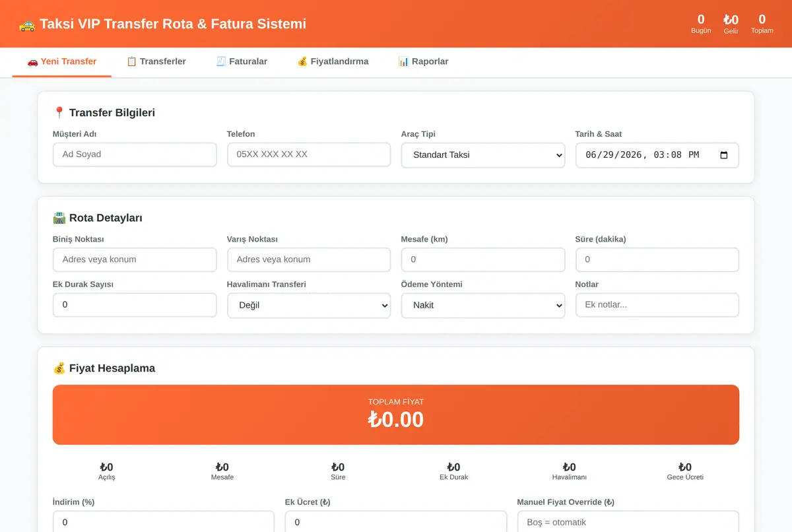
Task: Click the Bugün counter in header
Action: [x=701, y=24]
